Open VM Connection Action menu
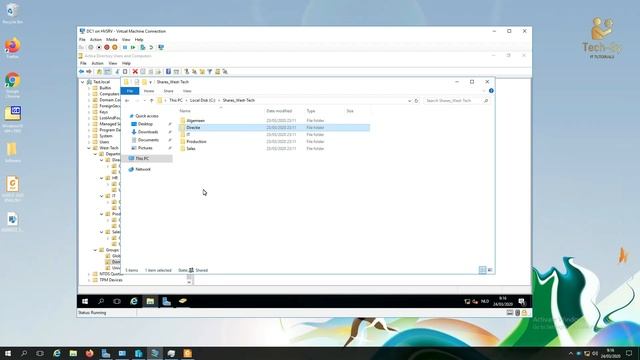 click(96, 40)
